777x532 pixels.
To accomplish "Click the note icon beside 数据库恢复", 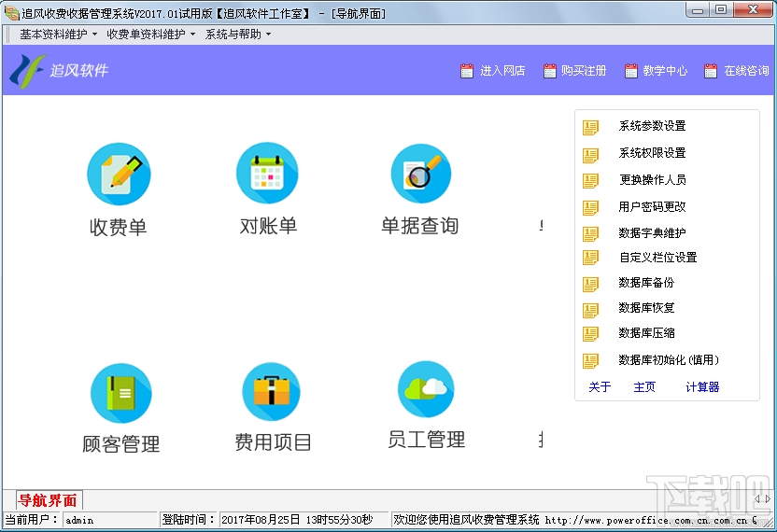I will pos(590,310).
